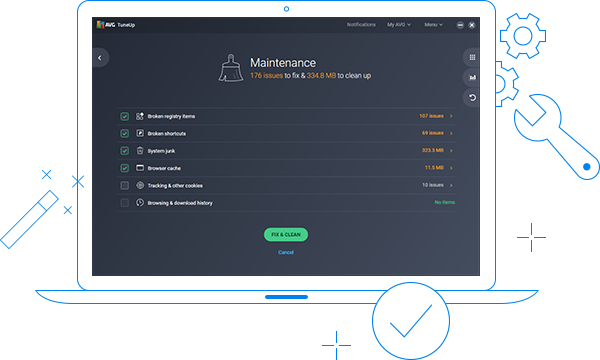Uncheck Browser cache checkbox
The width and height of the screenshot is (600, 360).
124,168
